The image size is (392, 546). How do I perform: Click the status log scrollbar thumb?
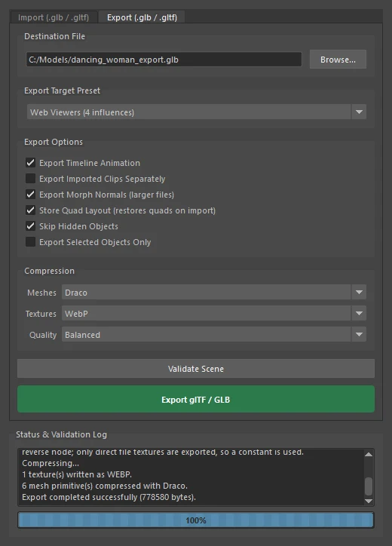369,486
